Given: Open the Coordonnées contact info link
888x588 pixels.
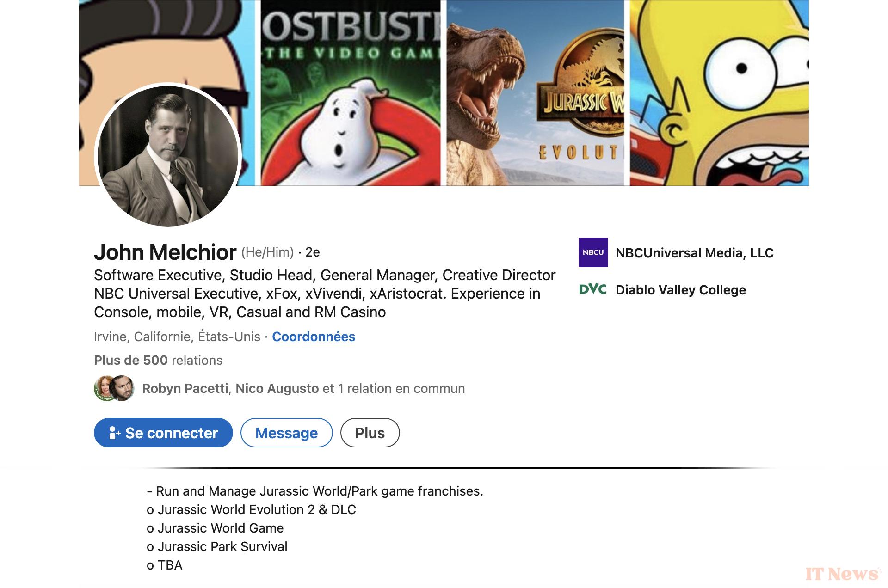Looking at the screenshot, I should coord(314,337).
